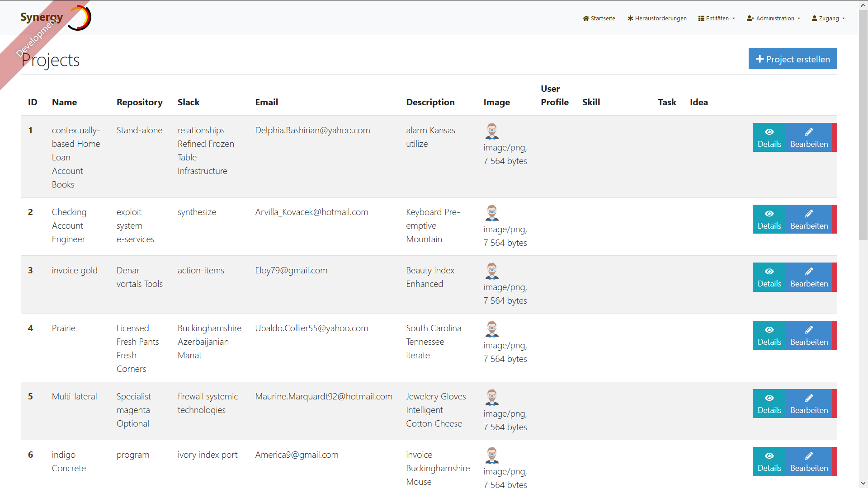Click scrollbar down arrow at bottom
This screenshot has width=868, height=488.
[863, 483]
